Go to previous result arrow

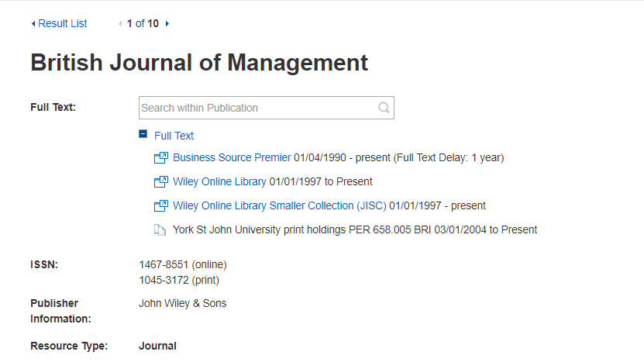tap(120, 24)
